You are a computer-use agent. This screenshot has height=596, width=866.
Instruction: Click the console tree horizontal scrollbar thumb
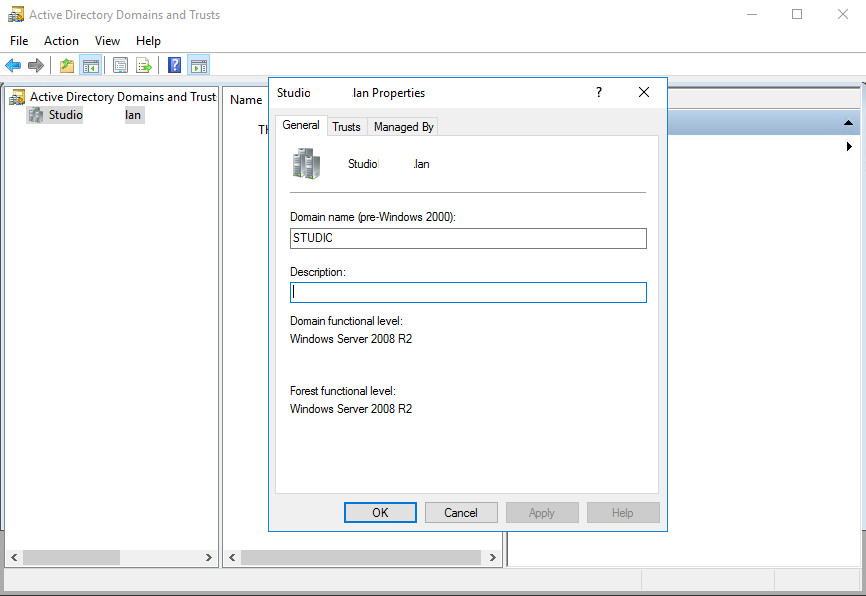coord(71,558)
